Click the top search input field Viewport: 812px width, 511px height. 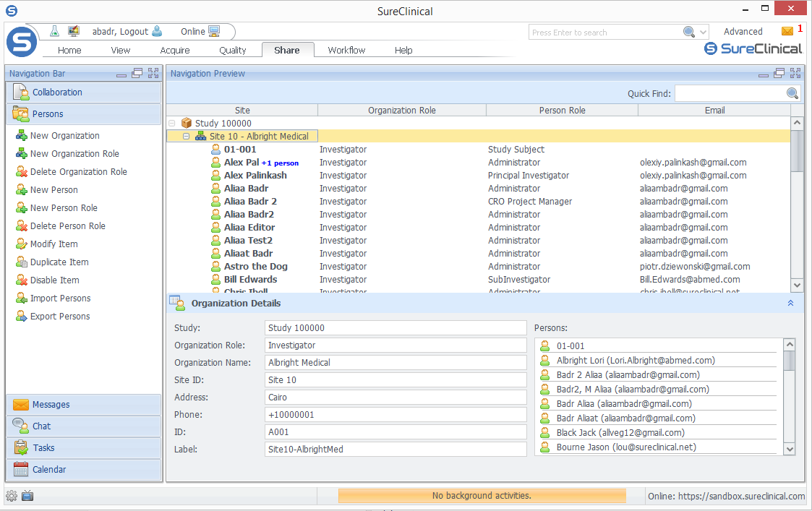click(605, 32)
